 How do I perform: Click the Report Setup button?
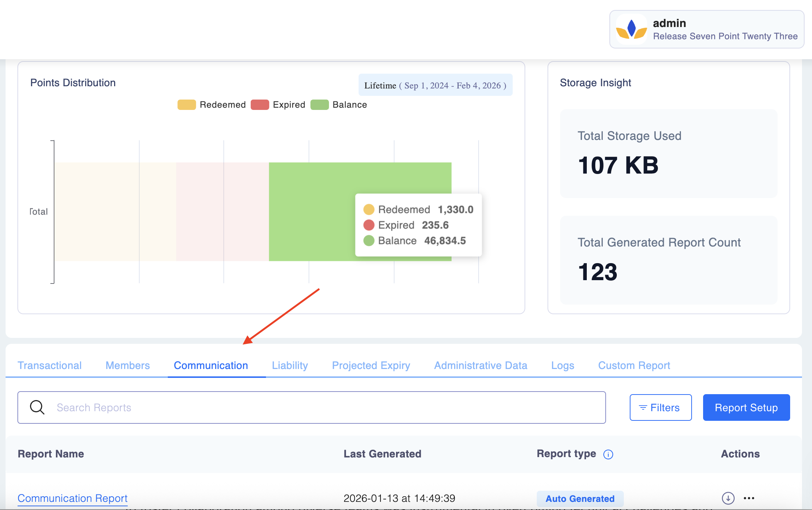tap(746, 407)
